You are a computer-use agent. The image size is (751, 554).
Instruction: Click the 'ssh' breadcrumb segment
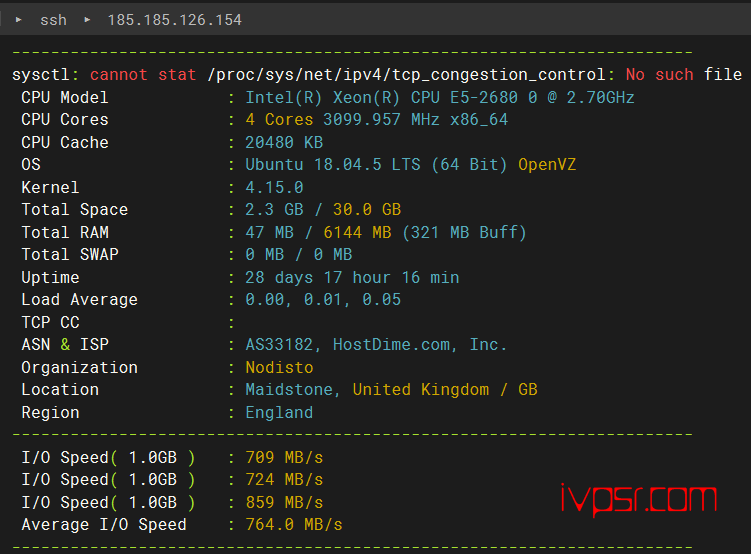53,20
